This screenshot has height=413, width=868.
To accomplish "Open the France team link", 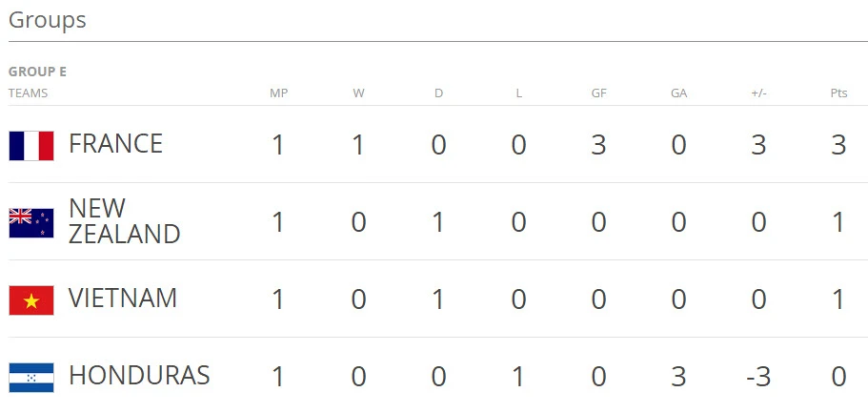I will tap(115, 144).
